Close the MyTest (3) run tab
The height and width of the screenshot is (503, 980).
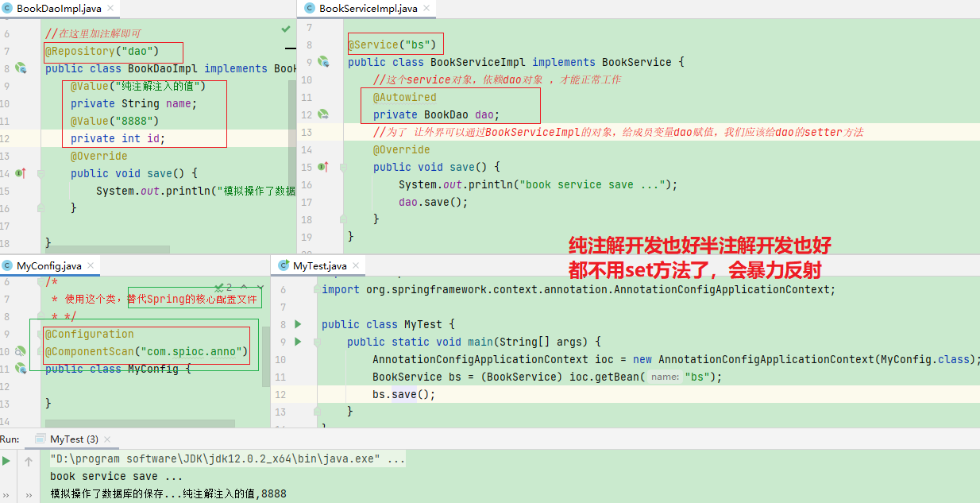[109, 439]
